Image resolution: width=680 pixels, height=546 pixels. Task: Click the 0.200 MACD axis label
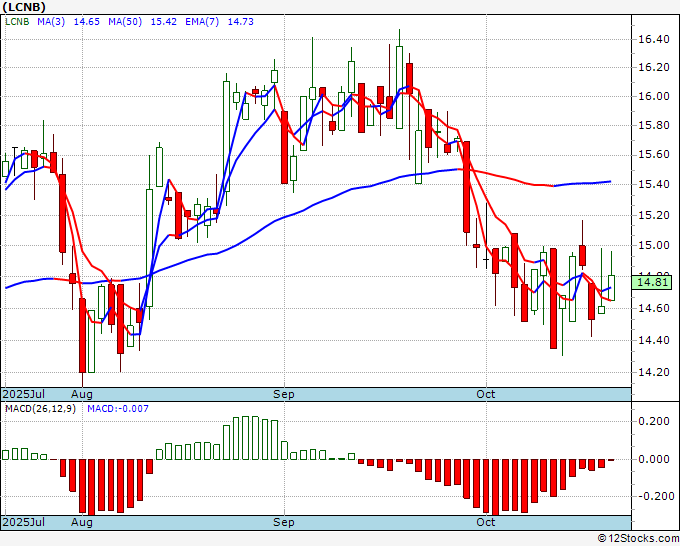point(654,422)
